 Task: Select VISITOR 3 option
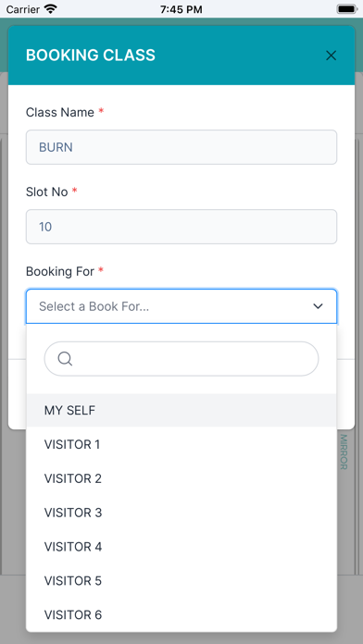(x=181, y=513)
